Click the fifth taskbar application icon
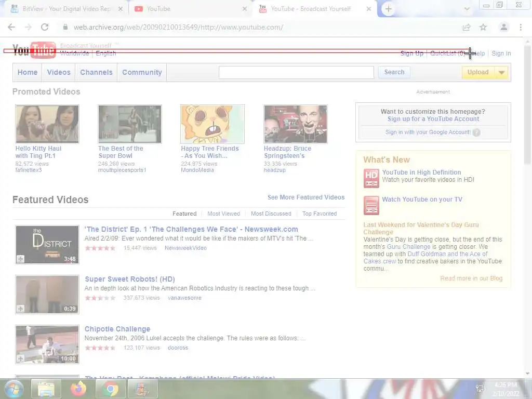This screenshot has width=532, height=399. [142, 389]
